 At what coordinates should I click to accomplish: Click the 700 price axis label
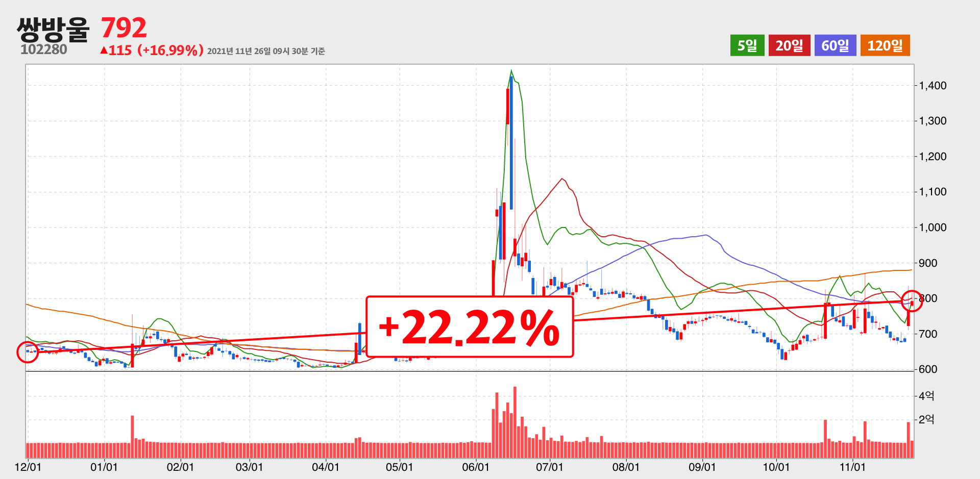[928, 334]
